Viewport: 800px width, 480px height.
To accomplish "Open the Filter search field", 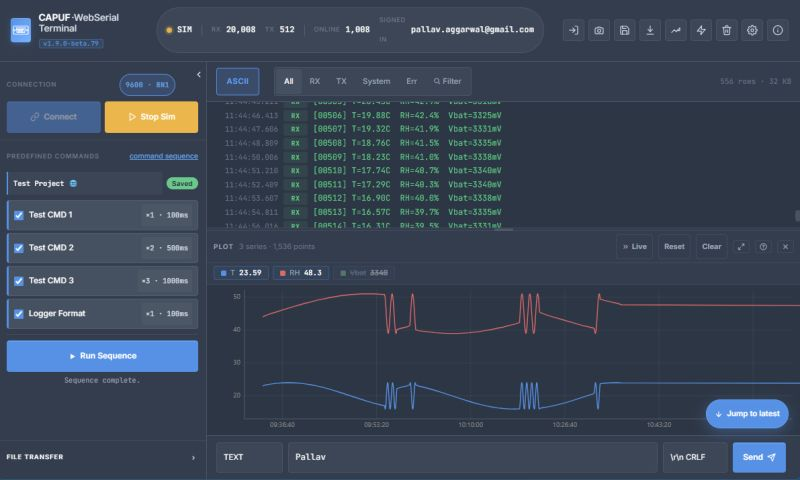I will pos(447,82).
